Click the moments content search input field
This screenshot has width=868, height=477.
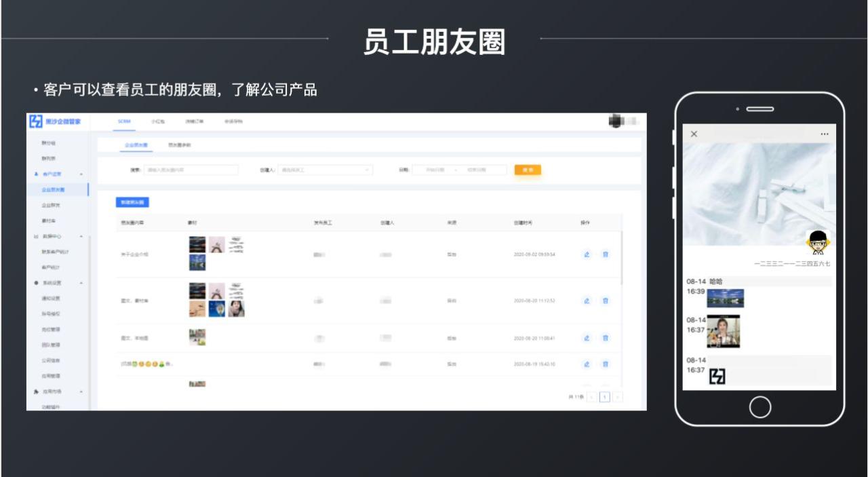182,170
